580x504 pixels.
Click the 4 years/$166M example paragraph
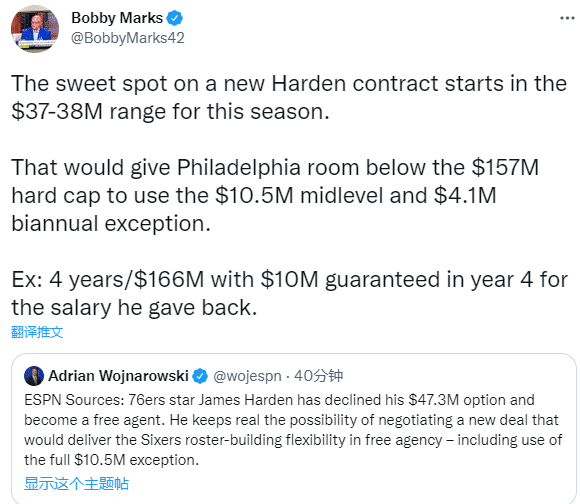pos(289,293)
